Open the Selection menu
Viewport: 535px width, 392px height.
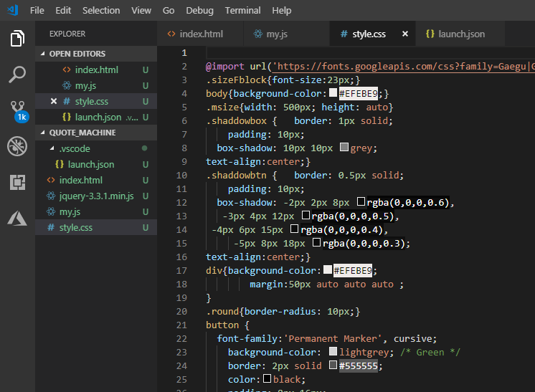[101, 11]
